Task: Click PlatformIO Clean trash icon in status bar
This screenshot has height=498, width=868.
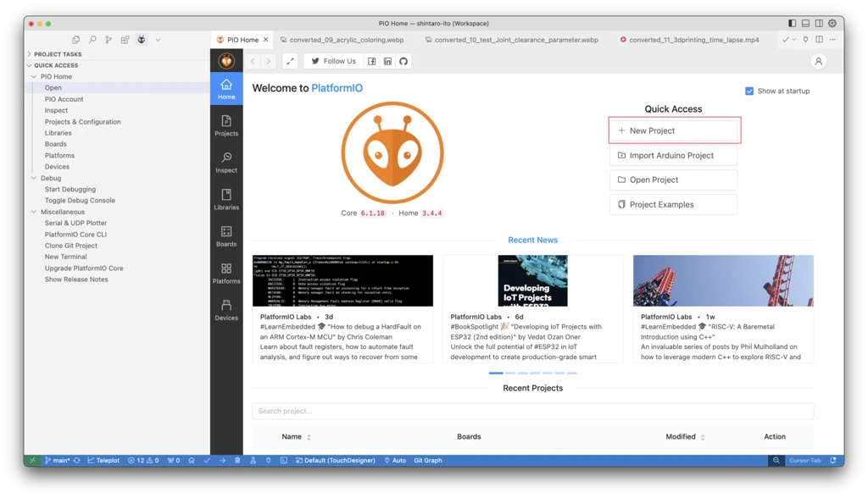Action: point(237,461)
